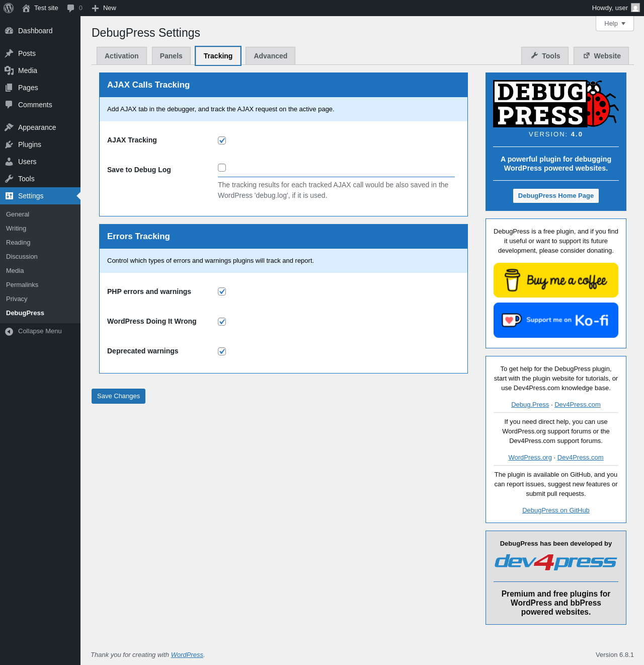
Task: Switch to the Advanced tab
Action: pos(271,56)
